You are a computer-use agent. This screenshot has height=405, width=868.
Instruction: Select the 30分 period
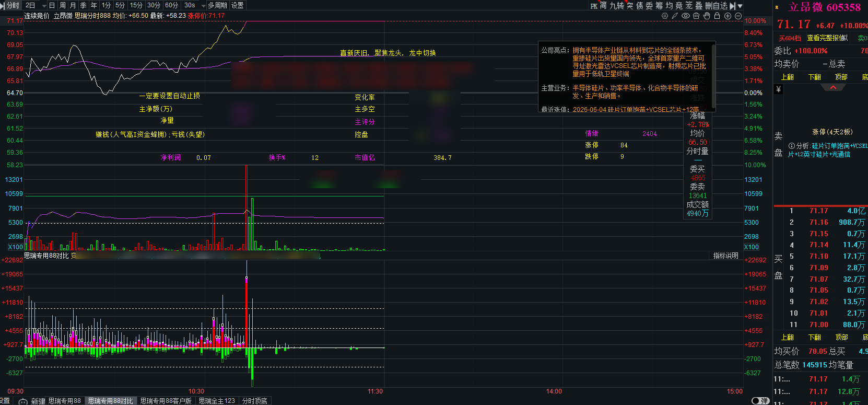tap(154, 5)
